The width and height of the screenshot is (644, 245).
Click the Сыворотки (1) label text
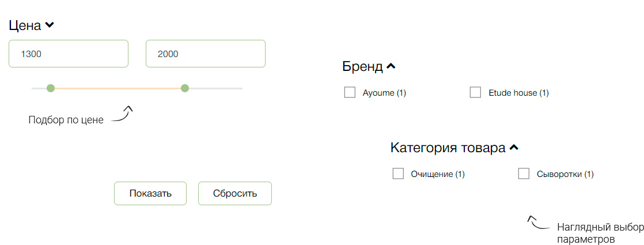click(x=565, y=174)
